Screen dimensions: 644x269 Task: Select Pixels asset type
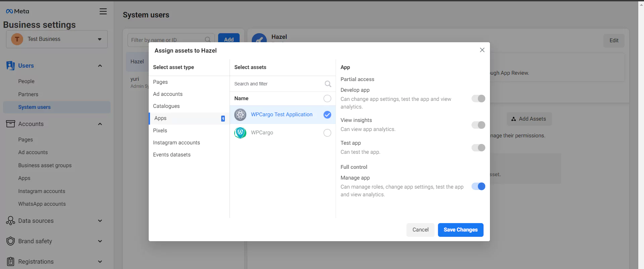[160, 131]
